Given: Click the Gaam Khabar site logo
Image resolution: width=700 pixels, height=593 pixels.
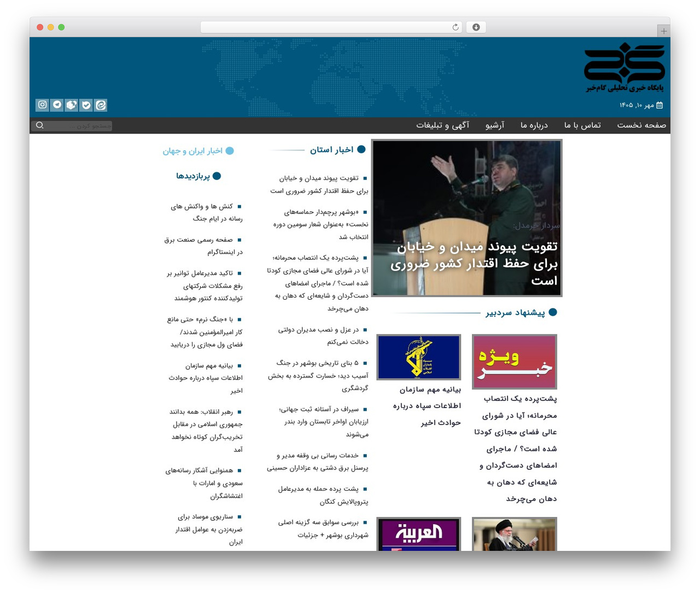Looking at the screenshot, I should 625,67.
